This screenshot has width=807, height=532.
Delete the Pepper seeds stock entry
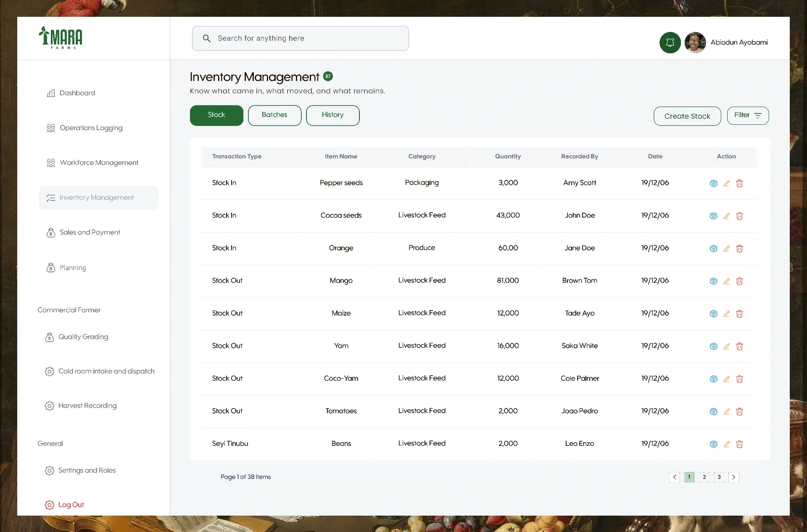(739, 184)
